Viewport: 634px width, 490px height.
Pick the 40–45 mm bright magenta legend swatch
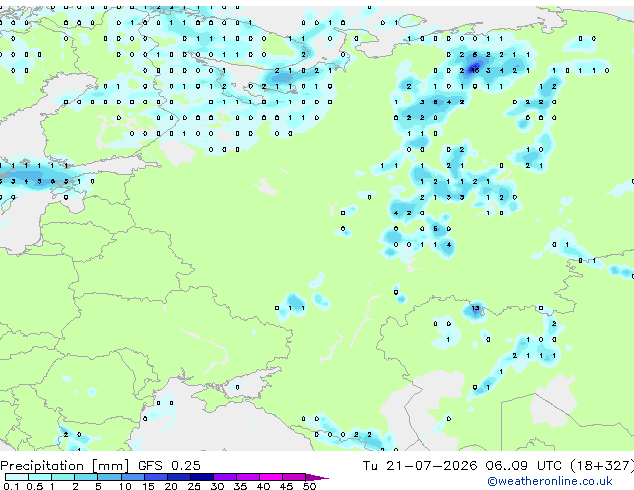click(x=271, y=477)
